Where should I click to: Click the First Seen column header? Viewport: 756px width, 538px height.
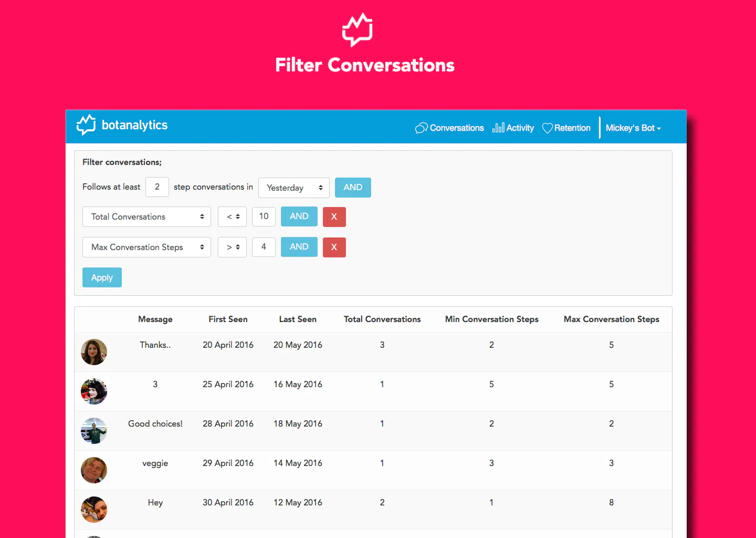[228, 319]
